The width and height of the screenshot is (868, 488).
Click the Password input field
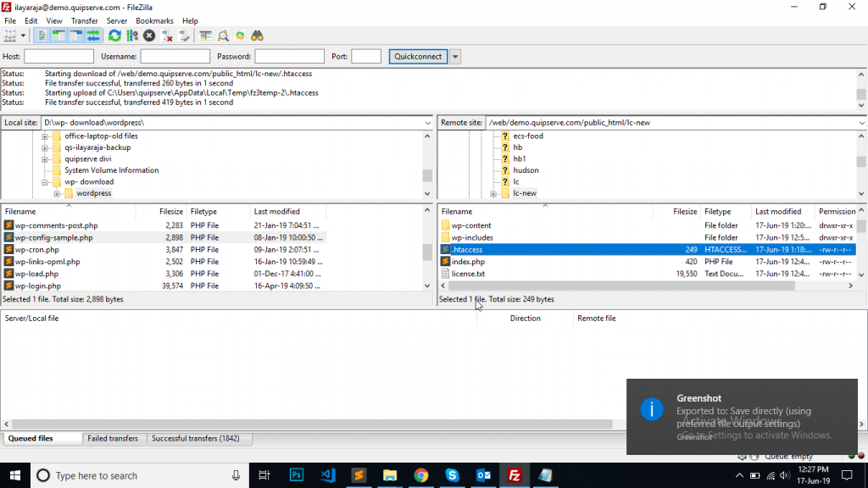coord(290,57)
